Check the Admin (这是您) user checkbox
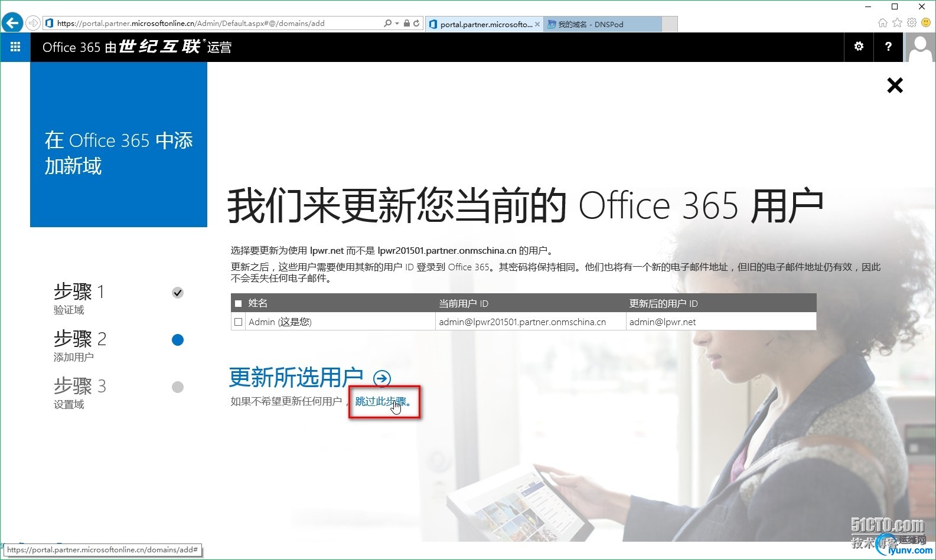This screenshot has height=560, width=936. point(239,322)
